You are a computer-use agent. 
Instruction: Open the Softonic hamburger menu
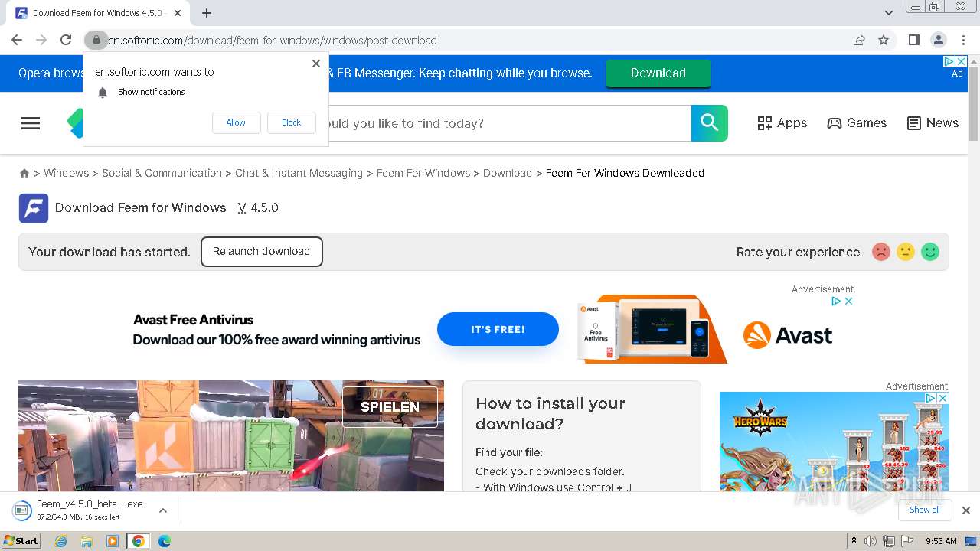click(31, 123)
